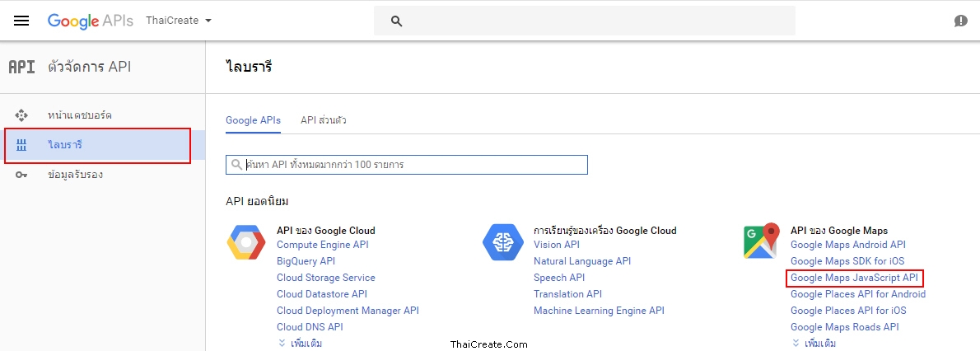Click the API search input field
980x351 pixels.
(x=407, y=165)
